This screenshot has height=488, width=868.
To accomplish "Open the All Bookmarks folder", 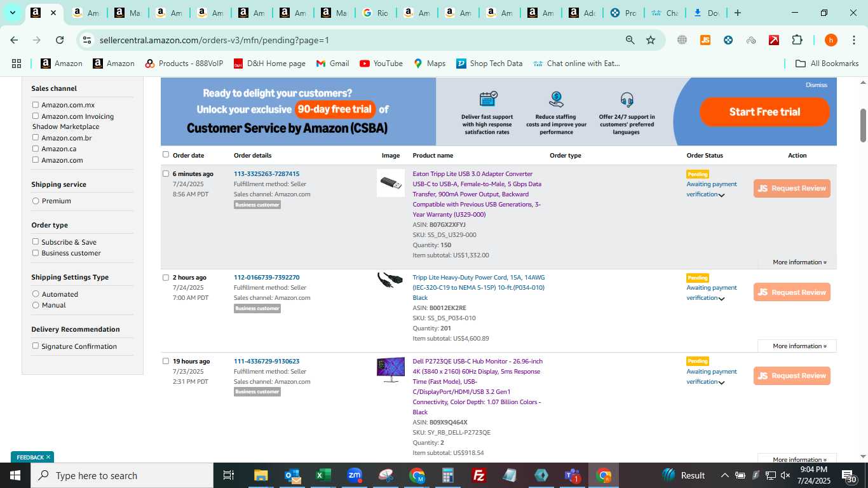I will pos(827,64).
